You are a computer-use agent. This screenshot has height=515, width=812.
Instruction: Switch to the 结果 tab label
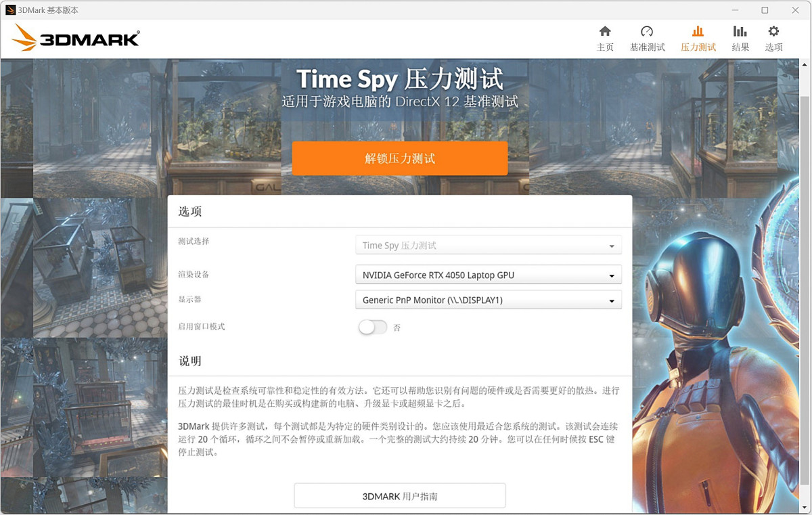[740, 47]
